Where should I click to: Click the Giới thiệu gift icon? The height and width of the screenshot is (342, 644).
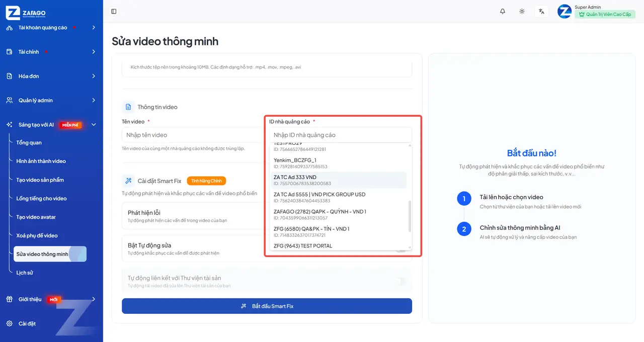pyautogui.click(x=9, y=299)
